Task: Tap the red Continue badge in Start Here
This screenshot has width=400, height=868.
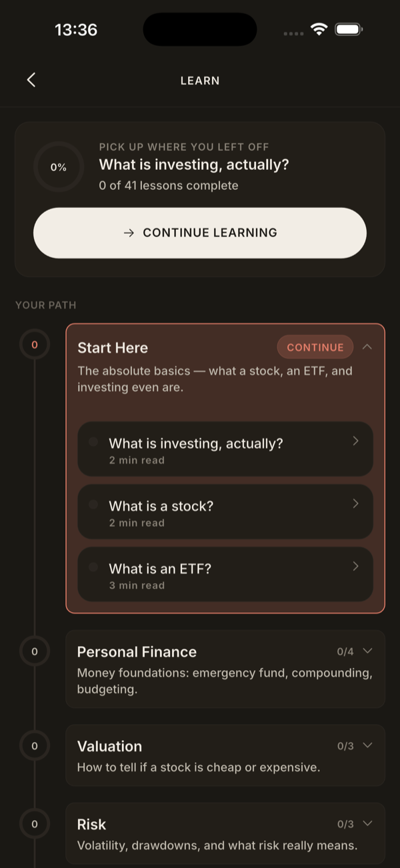Action: coord(315,347)
